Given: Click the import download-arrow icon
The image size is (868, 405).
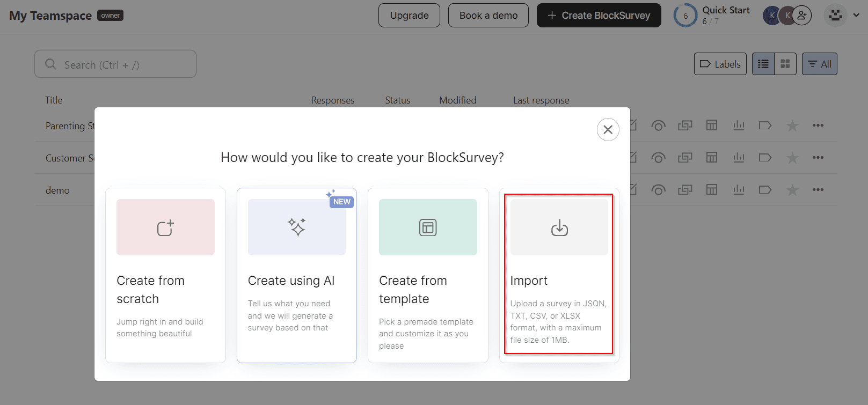Looking at the screenshot, I should (x=559, y=227).
